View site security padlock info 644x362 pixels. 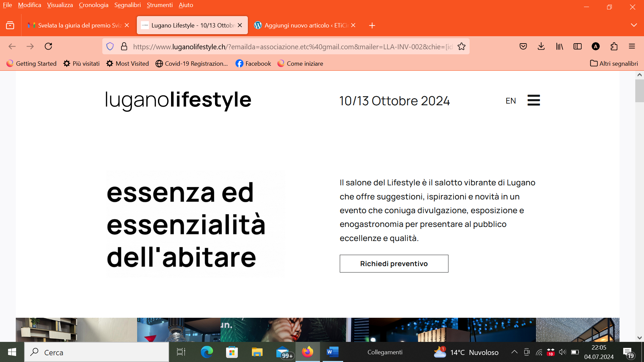[124, 47]
